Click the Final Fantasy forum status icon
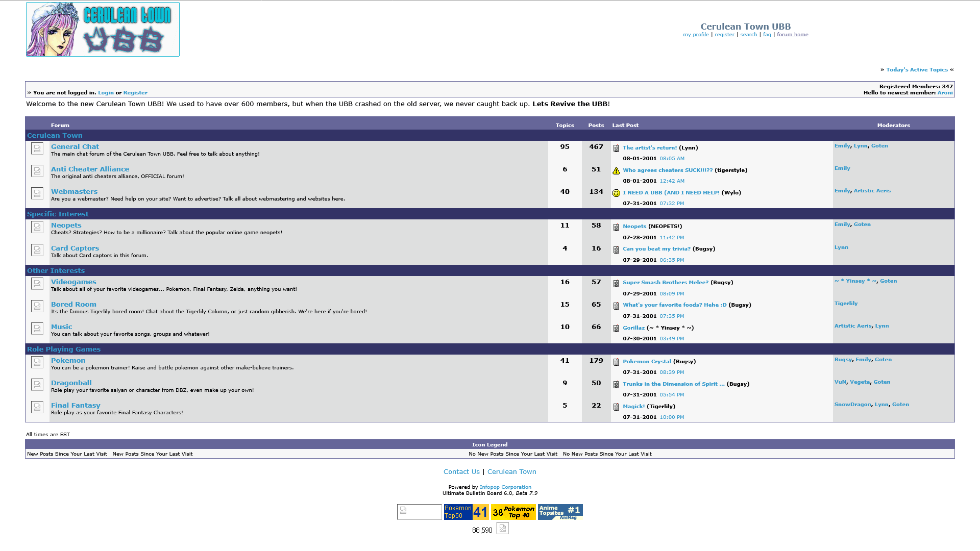Image resolution: width=980 pixels, height=551 pixels. coord(37,407)
